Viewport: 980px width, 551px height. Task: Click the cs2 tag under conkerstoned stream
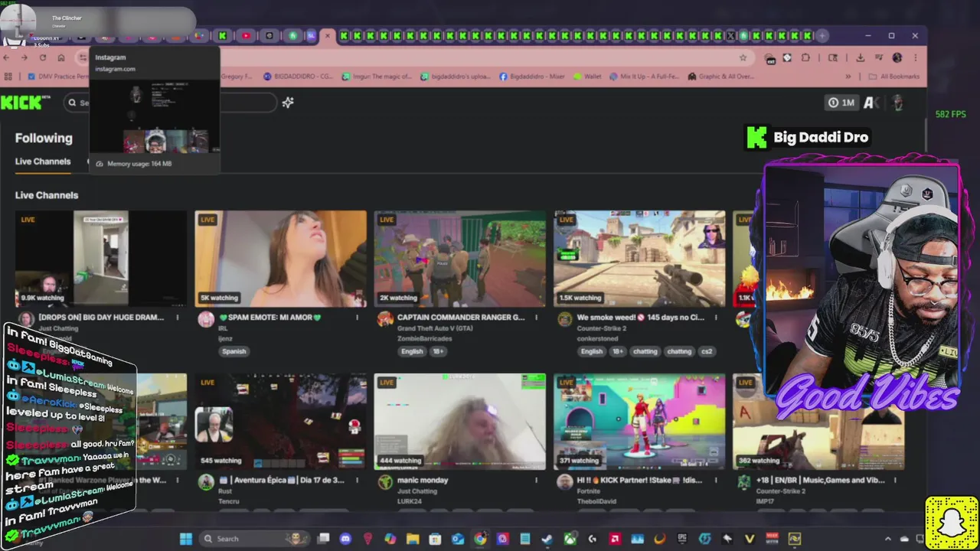[707, 351]
